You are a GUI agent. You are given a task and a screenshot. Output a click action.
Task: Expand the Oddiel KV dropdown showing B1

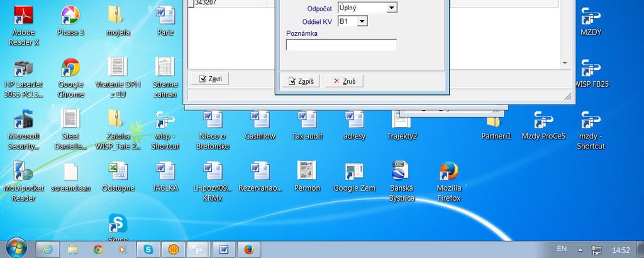(362, 21)
